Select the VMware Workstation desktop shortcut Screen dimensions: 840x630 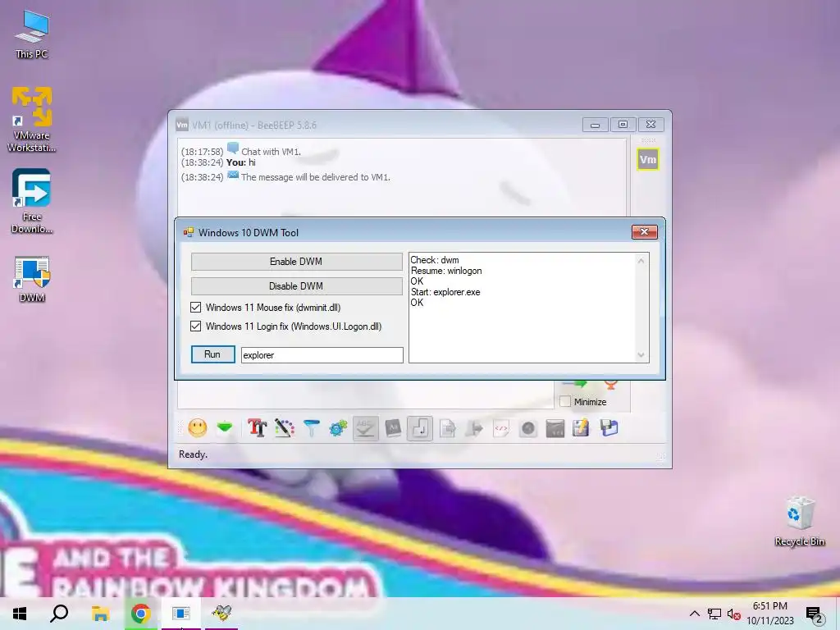32,120
